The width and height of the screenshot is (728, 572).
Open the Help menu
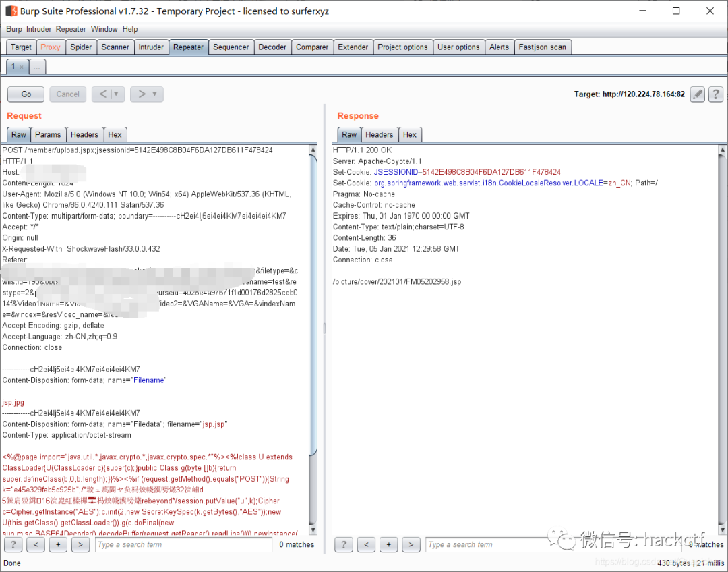(x=130, y=29)
